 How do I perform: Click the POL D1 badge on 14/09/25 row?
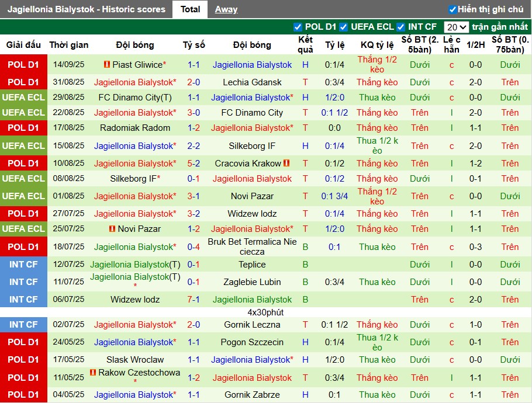coord(23,65)
